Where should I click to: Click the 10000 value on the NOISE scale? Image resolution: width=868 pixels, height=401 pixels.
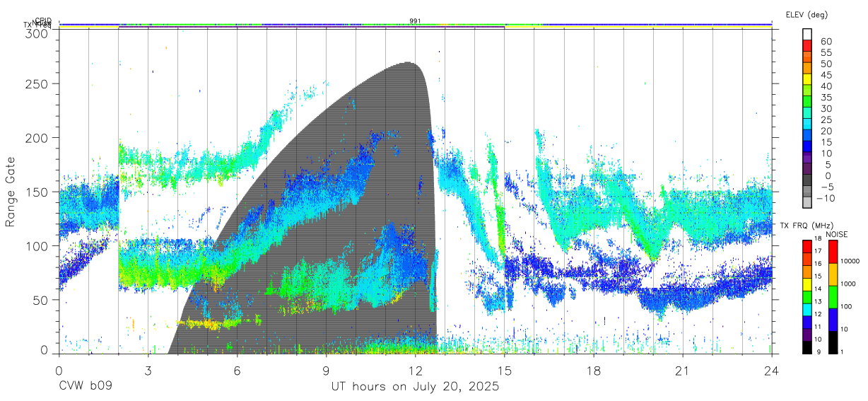[850, 261]
